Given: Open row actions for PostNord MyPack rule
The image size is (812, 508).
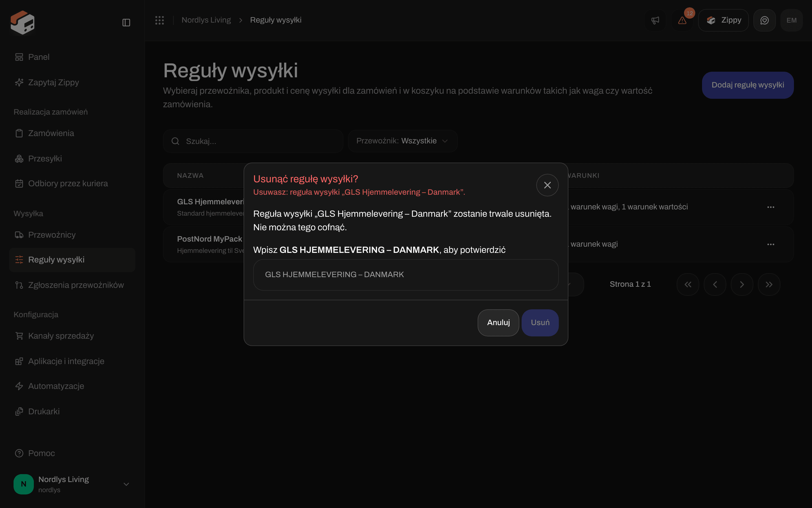Looking at the screenshot, I should [x=771, y=244].
